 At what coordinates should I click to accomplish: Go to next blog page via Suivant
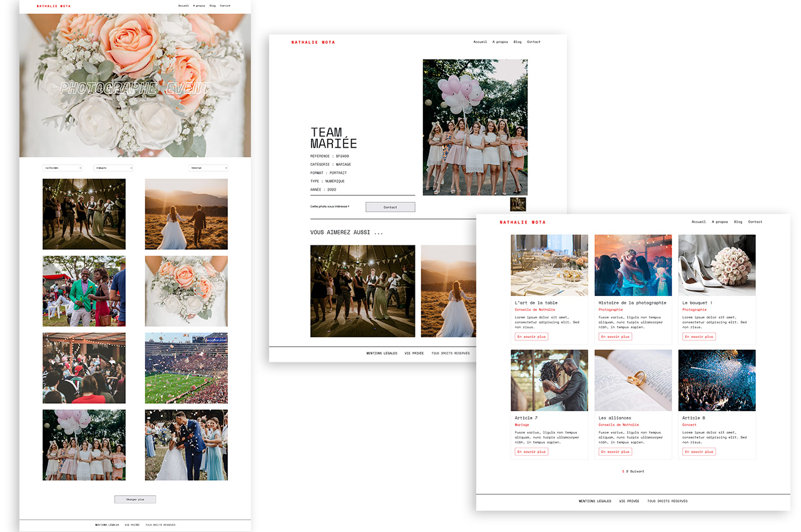pyautogui.click(x=637, y=471)
